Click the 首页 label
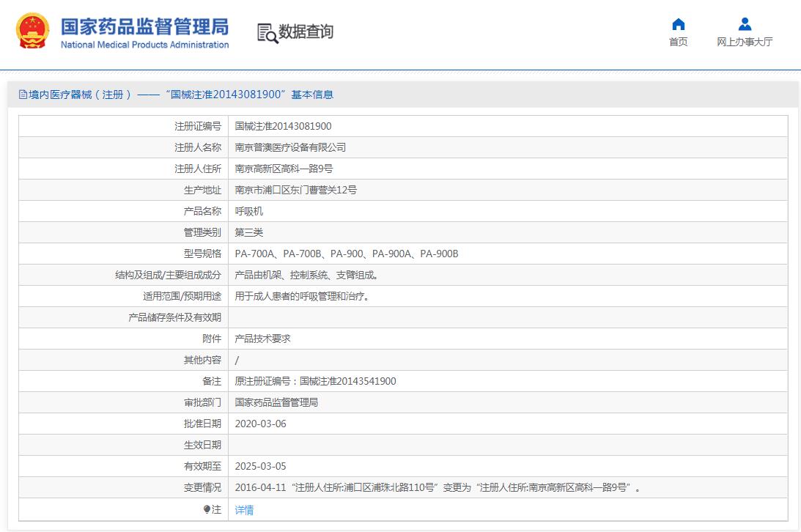 [x=679, y=42]
